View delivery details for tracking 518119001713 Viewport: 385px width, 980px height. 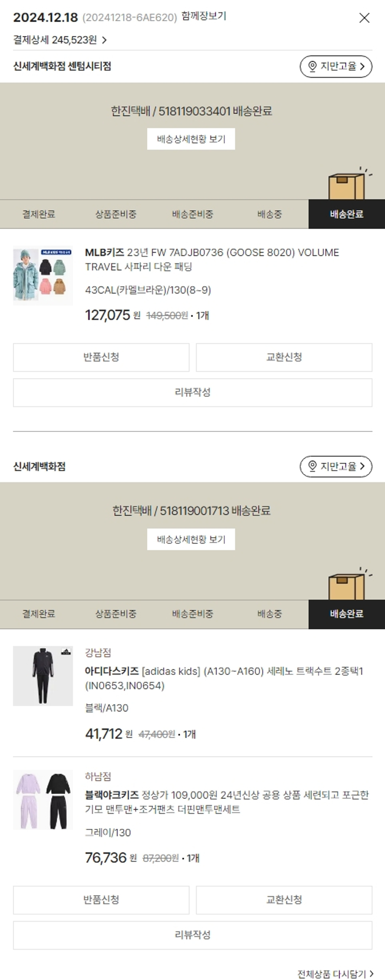191,539
